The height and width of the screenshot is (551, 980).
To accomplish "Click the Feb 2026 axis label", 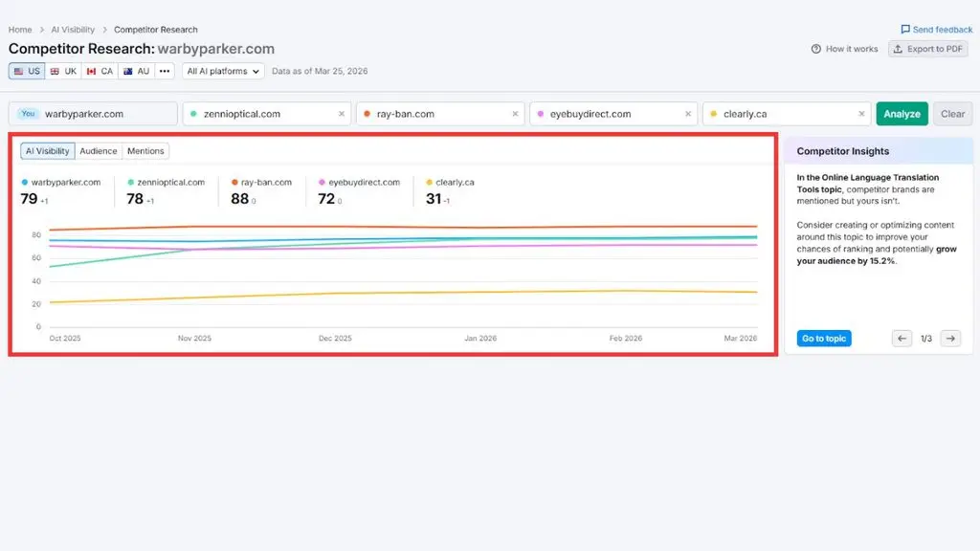I will 626,338.
